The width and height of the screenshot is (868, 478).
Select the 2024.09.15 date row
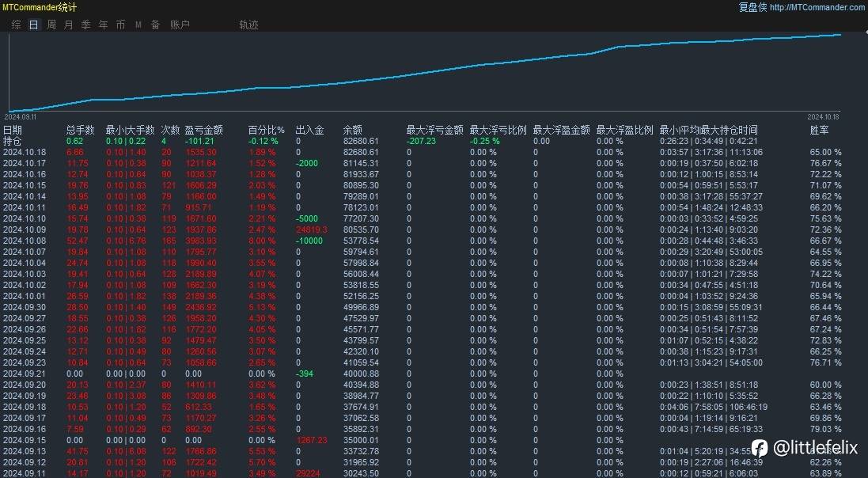coord(25,440)
